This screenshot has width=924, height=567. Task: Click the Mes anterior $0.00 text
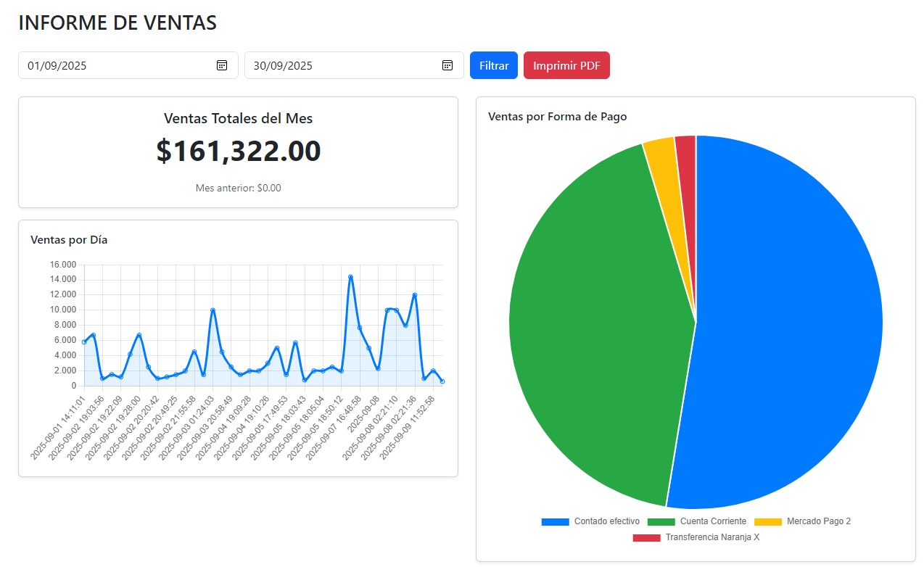pyautogui.click(x=238, y=187)
